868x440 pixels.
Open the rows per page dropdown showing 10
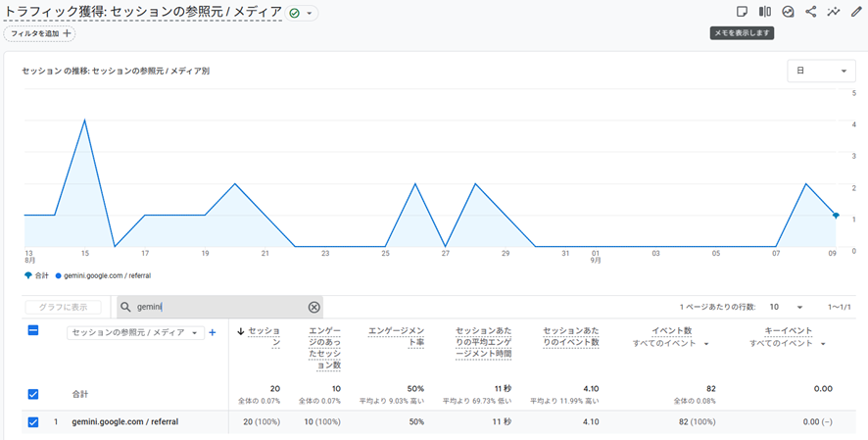pyautogui.click(x=786, y=307)
